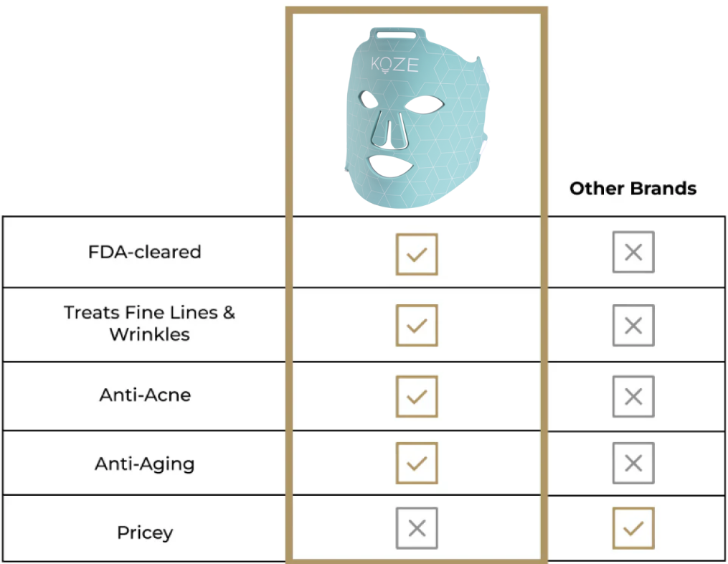Click Other Brands Fine Lines X box
Image resolution: width=728 pixels, height=564 pixels.
(x=633, y=325)
